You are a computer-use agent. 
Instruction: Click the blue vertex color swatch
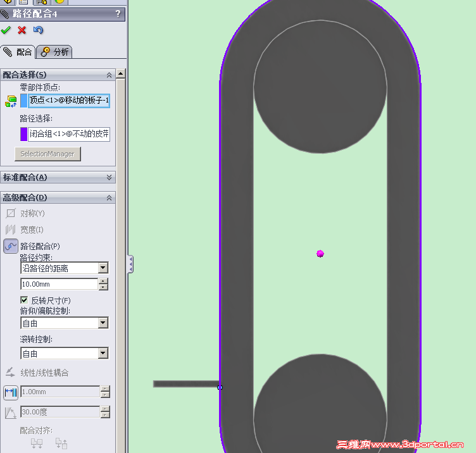tap(23, 101)
